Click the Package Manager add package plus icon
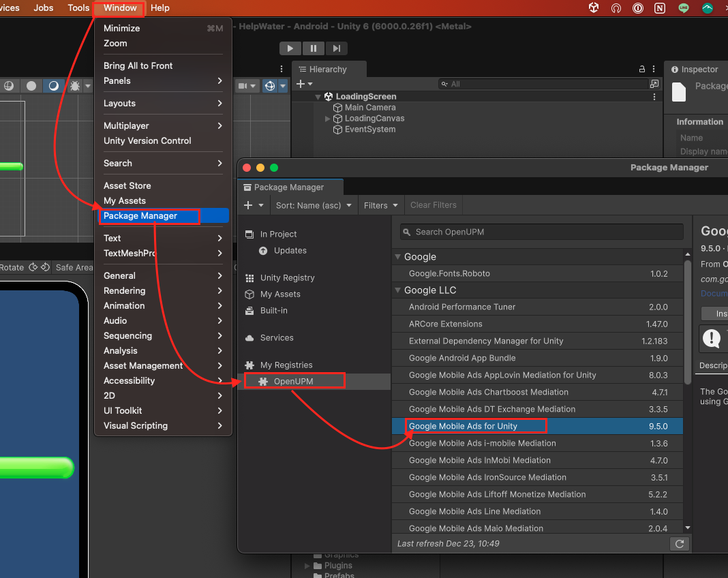Screen dimensions: 728x578 point(248,205)
